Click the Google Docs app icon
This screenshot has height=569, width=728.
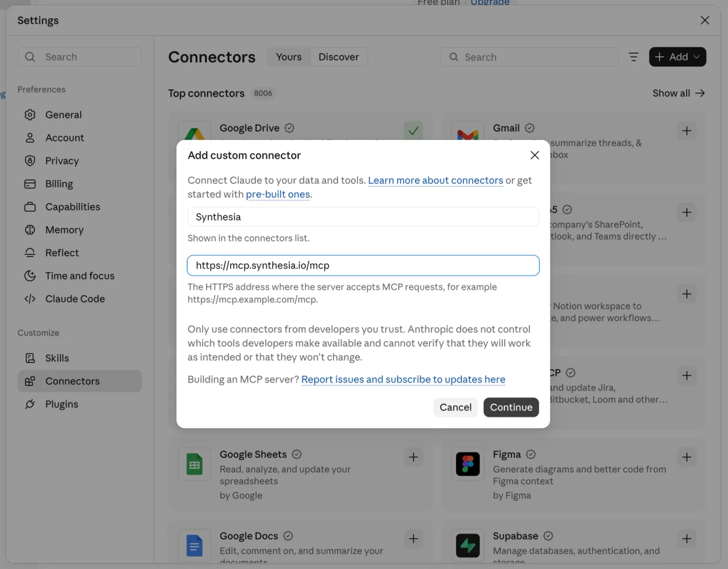(194, 545)
